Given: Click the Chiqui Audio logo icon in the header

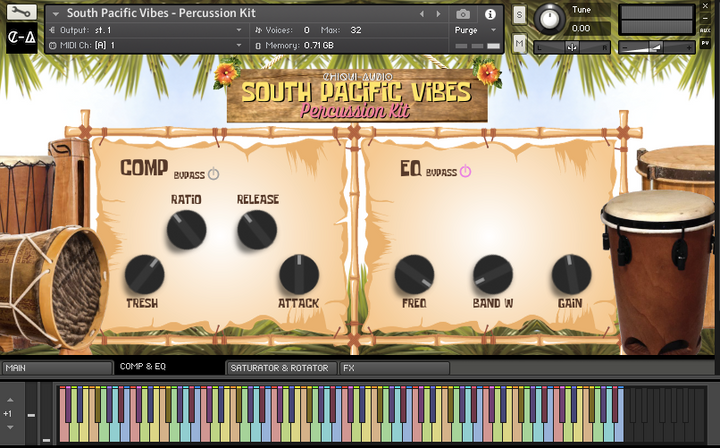Looking at the screenshot, I should (x=22, y=38).
